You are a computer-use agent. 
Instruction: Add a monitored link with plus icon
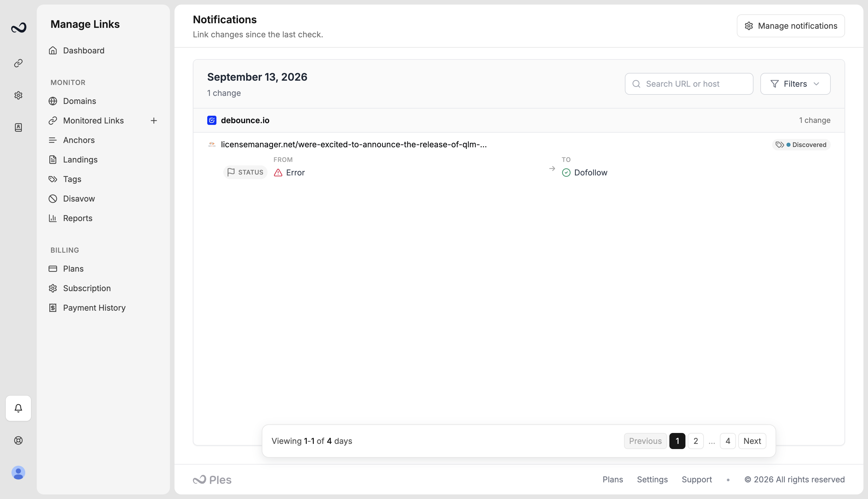pyautogui.click(x=154, y=121)
